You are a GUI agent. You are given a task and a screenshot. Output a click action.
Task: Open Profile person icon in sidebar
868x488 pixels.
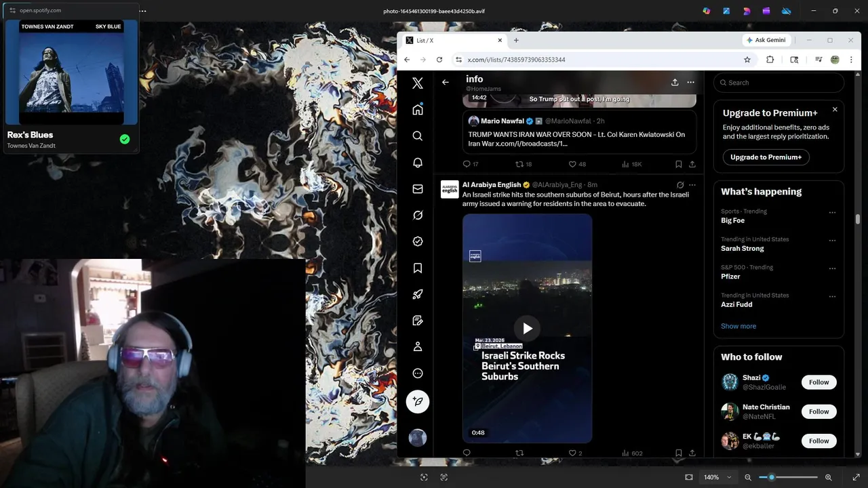point(418,346)
